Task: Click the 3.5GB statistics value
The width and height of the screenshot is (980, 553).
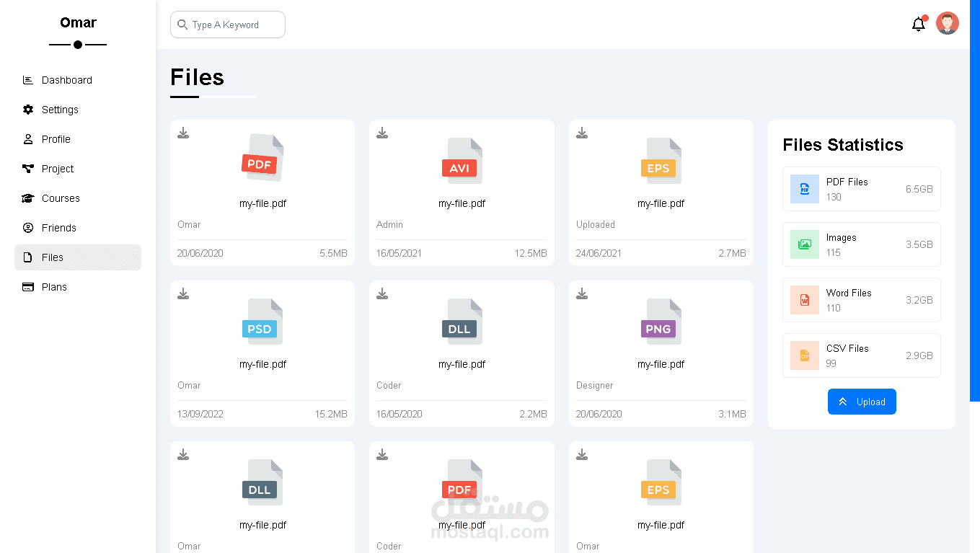Action: [919, 244]
